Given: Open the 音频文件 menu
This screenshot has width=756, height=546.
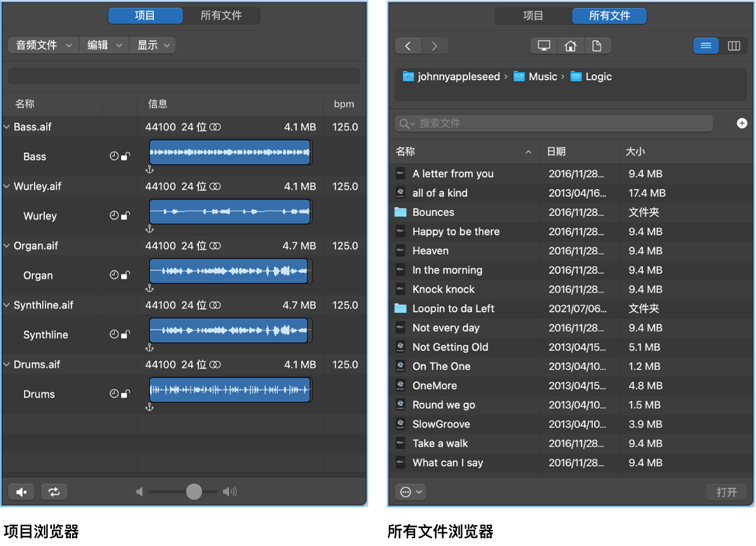Looking at the screenshot, I should (42, 45).
